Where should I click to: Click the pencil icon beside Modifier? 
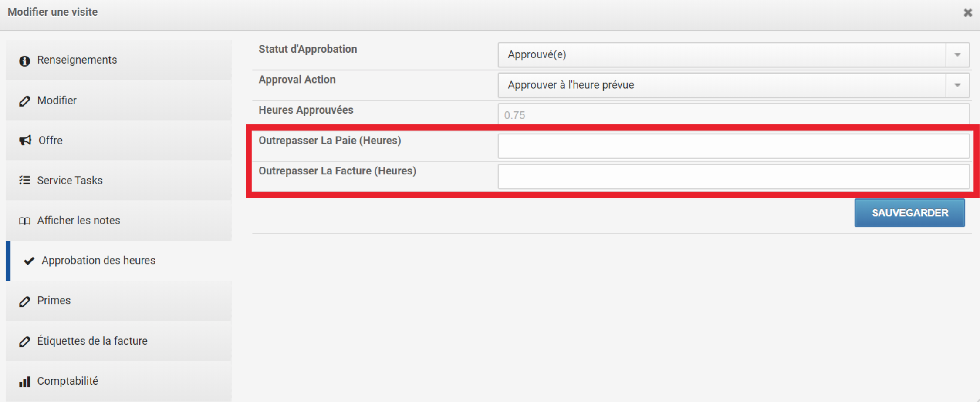pos(24,101)
